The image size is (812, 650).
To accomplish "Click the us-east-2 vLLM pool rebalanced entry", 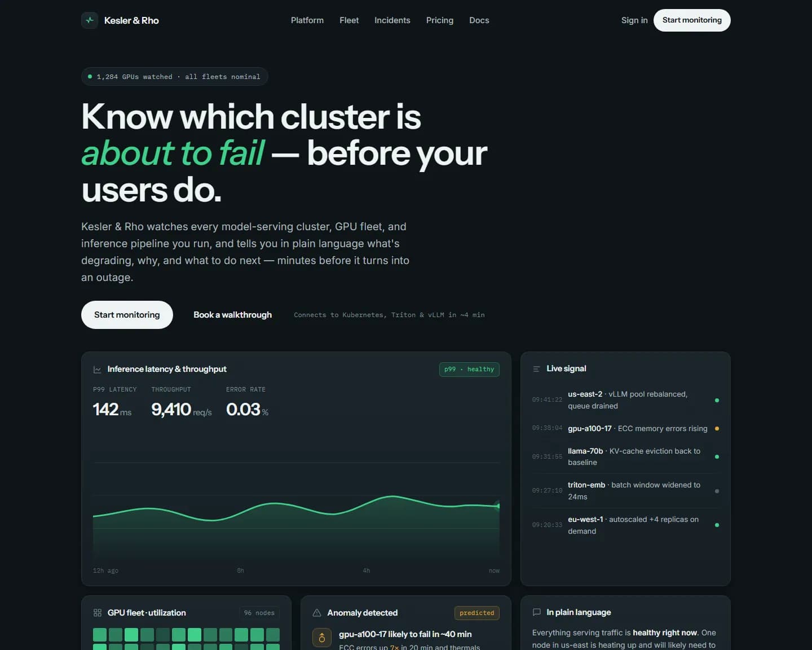I will 625,400.
